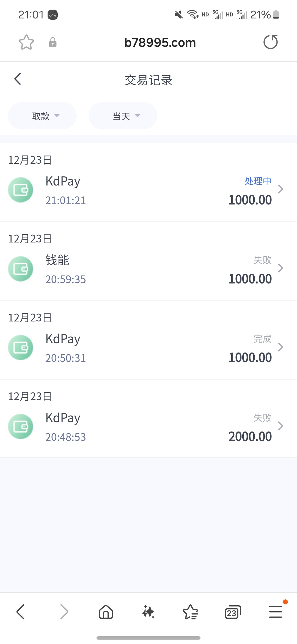Open details of the failed 钱能 withdrawal
The image size is (297, 644).
click(280, 268)
